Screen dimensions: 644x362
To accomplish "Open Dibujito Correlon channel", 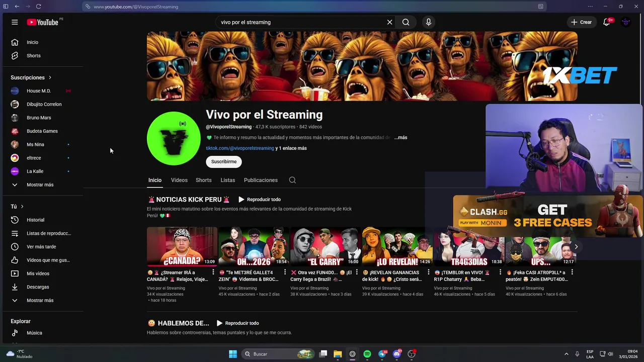I will (x=43, y=104).
